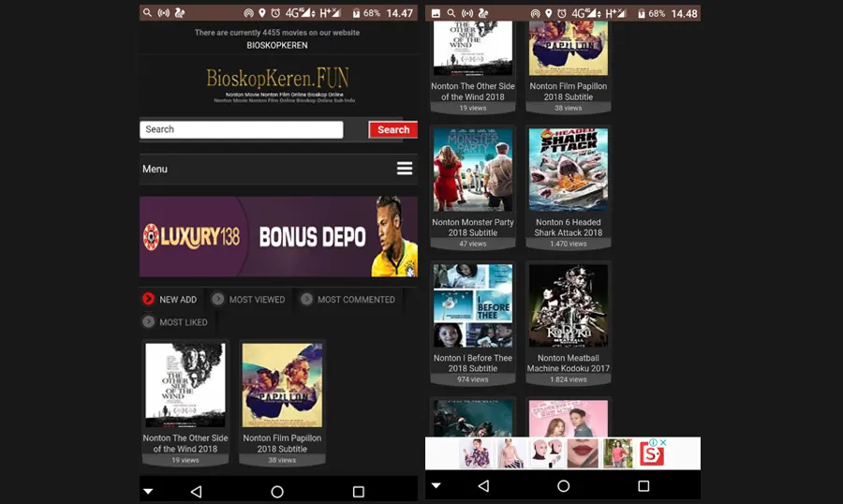Viewport: 843px width, 504px height.
Task: Select the MOST COMMENTED tab
Action: 348,299
